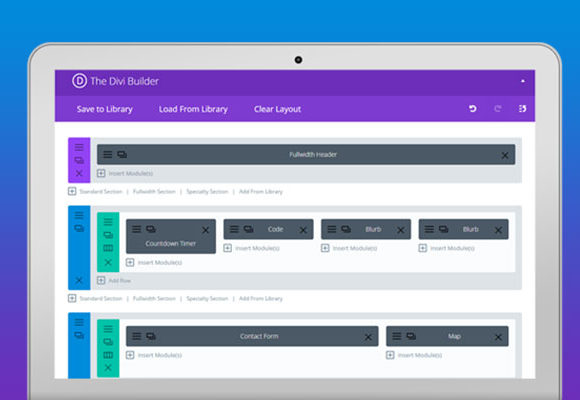Image resolution: width=580 pixels, height=400 pixels.
Task: Click the undo icon in the builder toolbar
Action: click(472, 109)
